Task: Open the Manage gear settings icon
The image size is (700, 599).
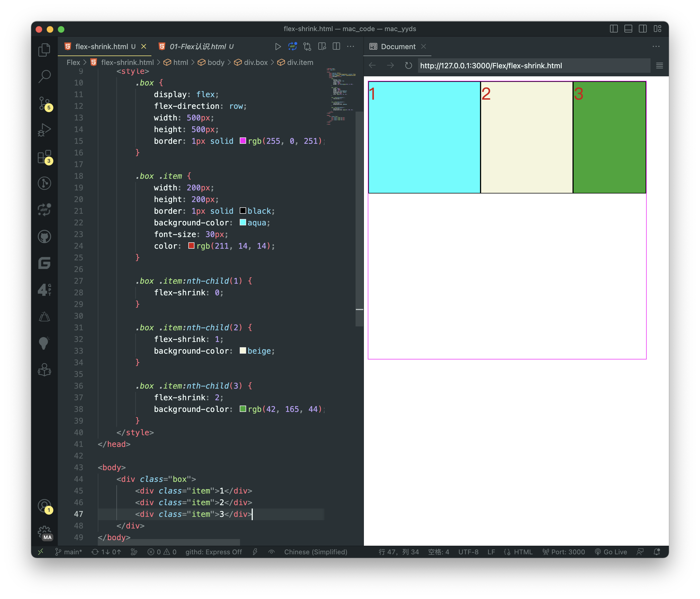Action: (x=44, y=533)
